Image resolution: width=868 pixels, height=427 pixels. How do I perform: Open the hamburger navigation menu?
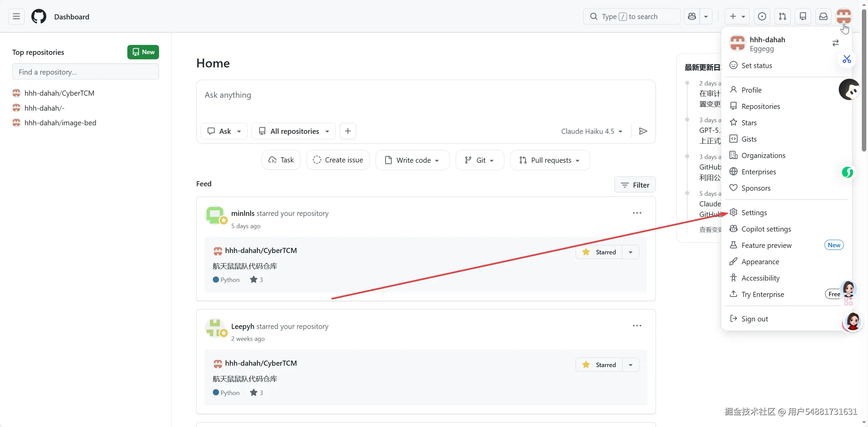pyautogui.click(x=16, y=16)
